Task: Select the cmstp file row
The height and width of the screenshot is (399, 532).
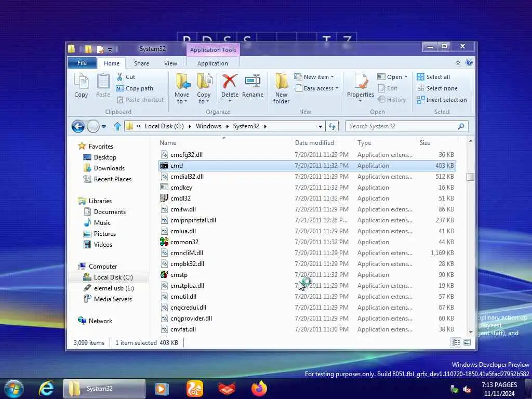Action: (x=307, y=275)
